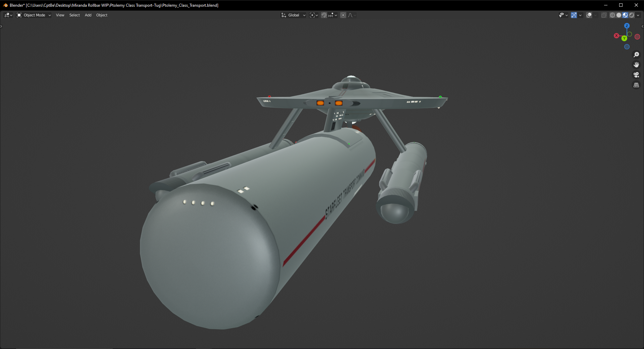
Task: Click the Z axis on navigation gizmo
Action: click(627, 26)
